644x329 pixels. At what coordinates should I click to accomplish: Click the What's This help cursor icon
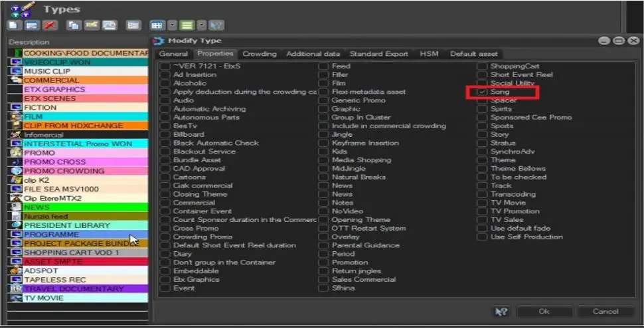[501, 311]
